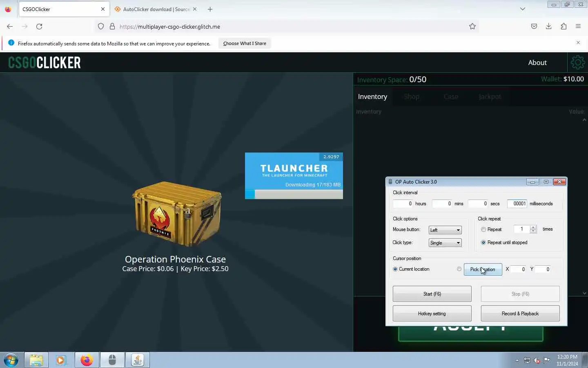This screenshot has height=368, width=588.
Task: Click the Y coordinate field
Action: pyautogui.click(x=543, y=269)
